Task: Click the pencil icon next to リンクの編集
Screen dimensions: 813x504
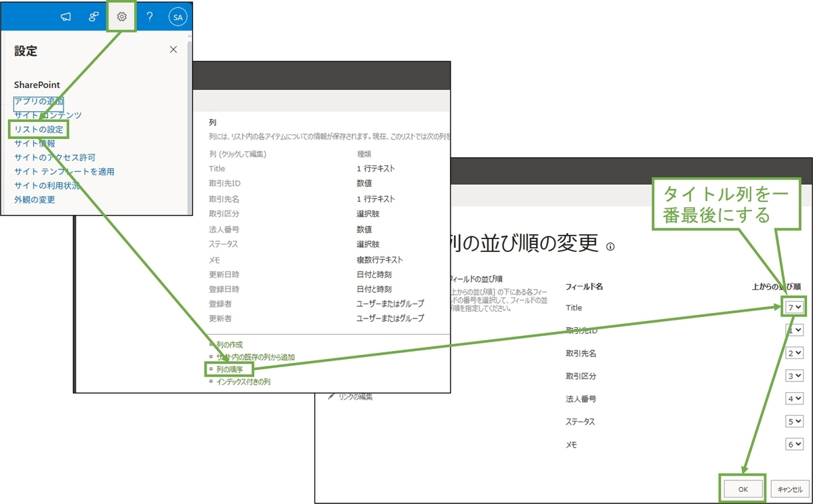Action: click(331, 396)
